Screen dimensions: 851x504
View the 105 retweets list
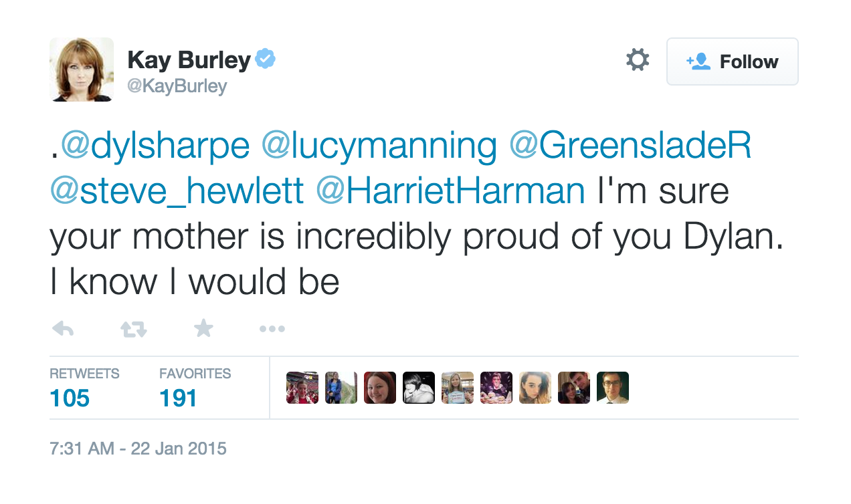(70, 398)
